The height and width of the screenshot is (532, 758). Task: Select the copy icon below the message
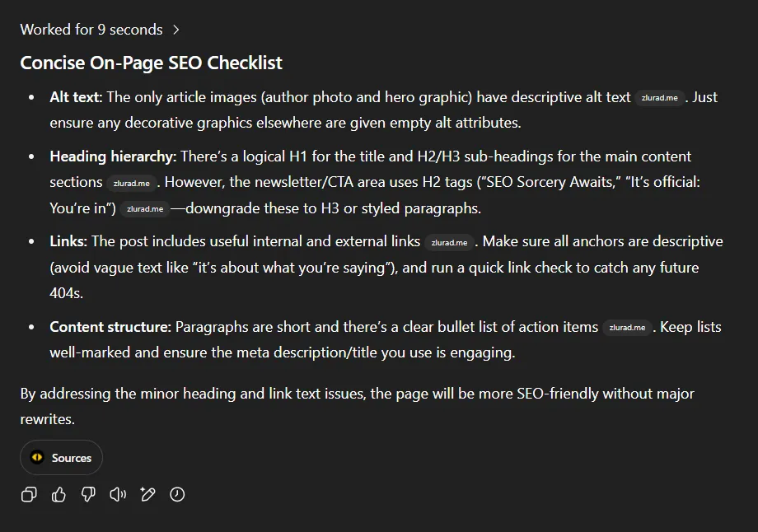[29, 494]
